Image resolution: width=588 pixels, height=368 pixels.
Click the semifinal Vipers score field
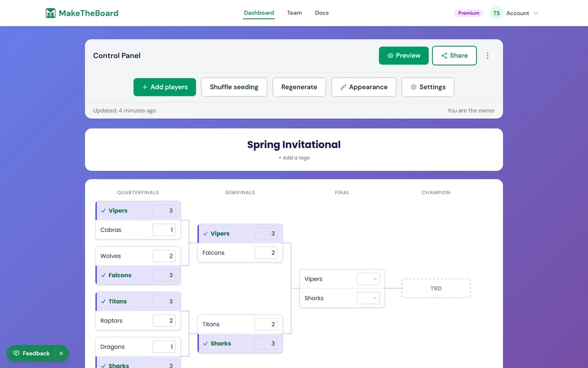(x=266, y=234)
